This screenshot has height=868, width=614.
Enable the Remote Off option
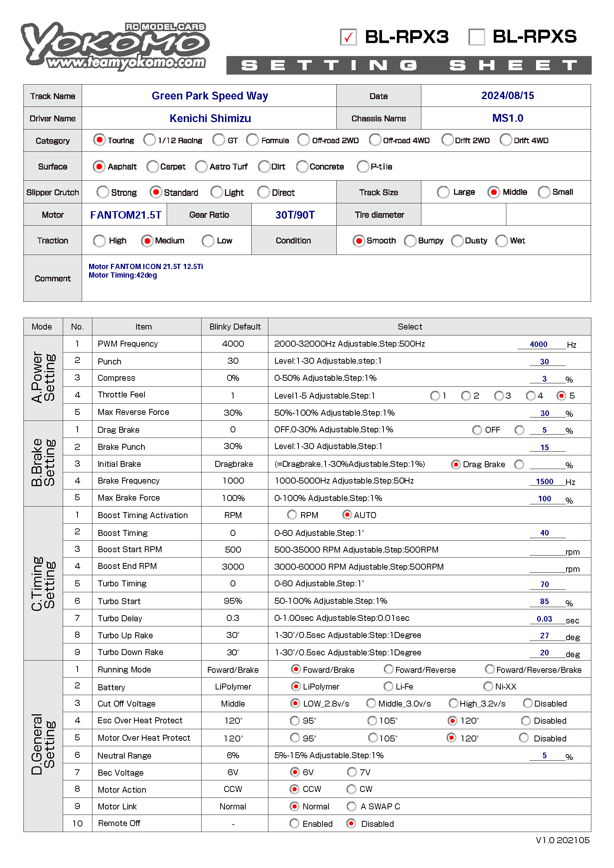[294, 823]
